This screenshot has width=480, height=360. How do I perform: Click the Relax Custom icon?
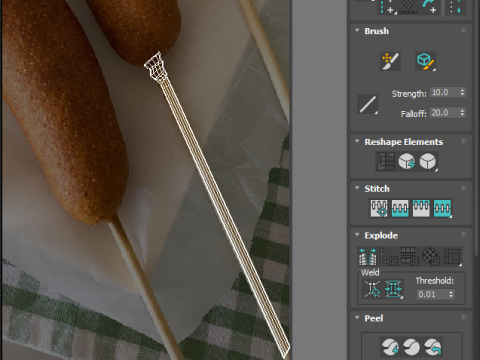click(428, 162)
